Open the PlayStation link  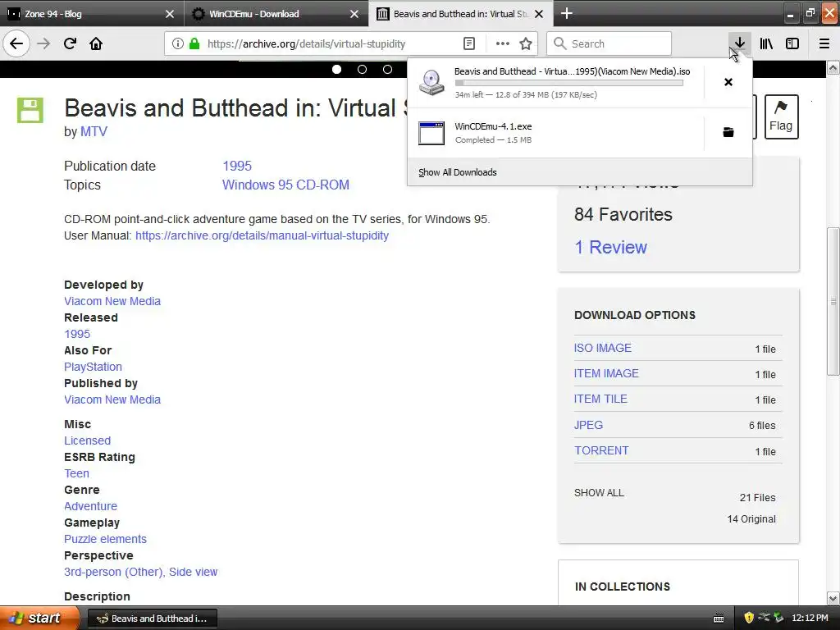pos(93,367)
